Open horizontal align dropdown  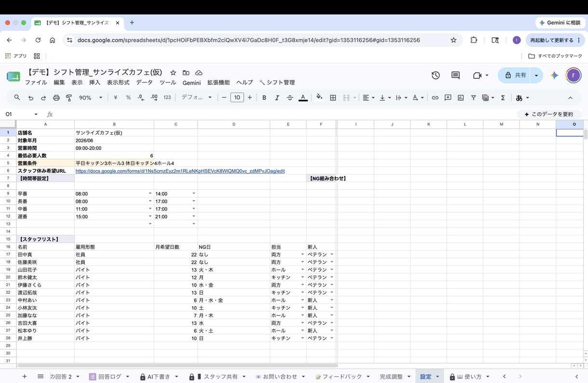(369, 97)
